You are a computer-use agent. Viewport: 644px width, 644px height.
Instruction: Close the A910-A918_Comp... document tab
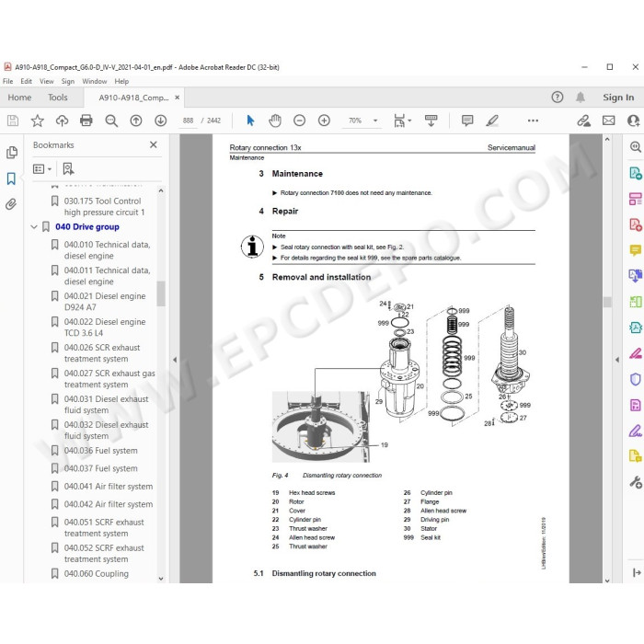click(177, 98)
